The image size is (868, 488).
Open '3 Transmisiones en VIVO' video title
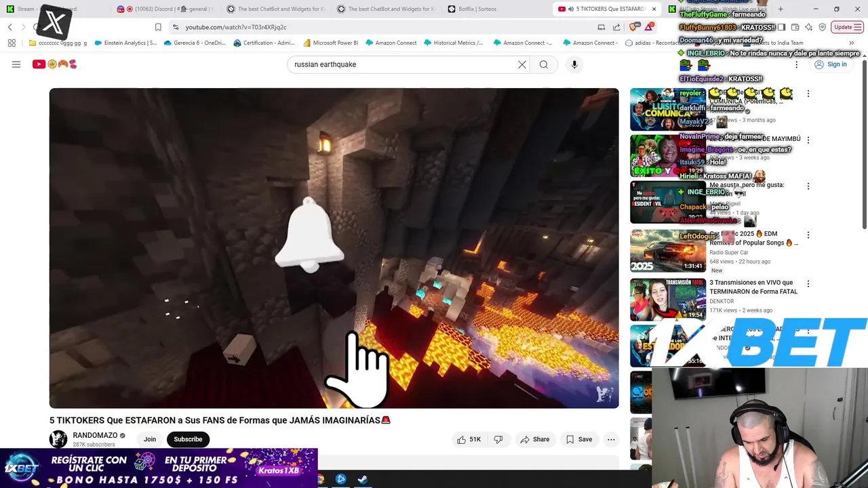pyautogui.click(x=753, y=287)
